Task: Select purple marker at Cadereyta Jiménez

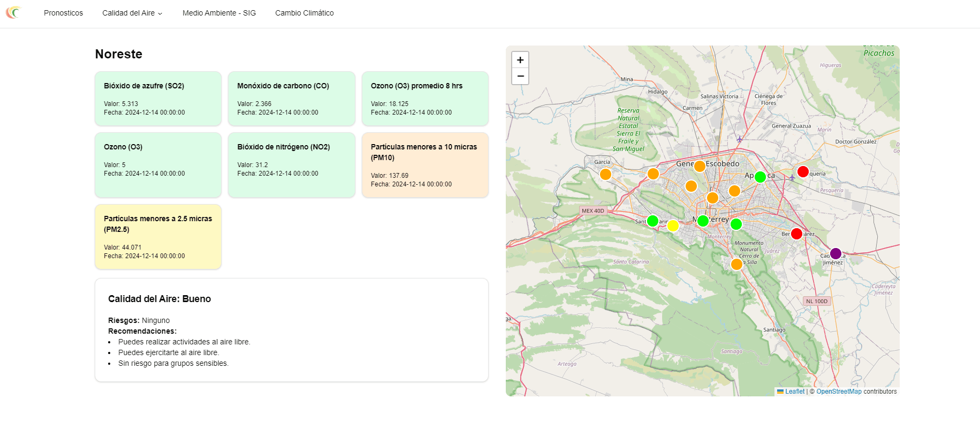Action: point(835,253)
